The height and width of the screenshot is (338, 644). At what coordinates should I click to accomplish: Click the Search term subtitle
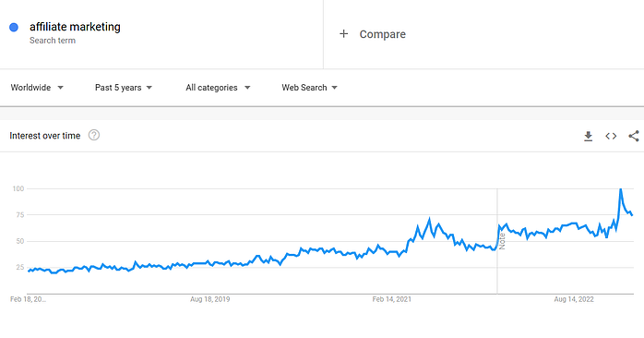pos(53,41)
